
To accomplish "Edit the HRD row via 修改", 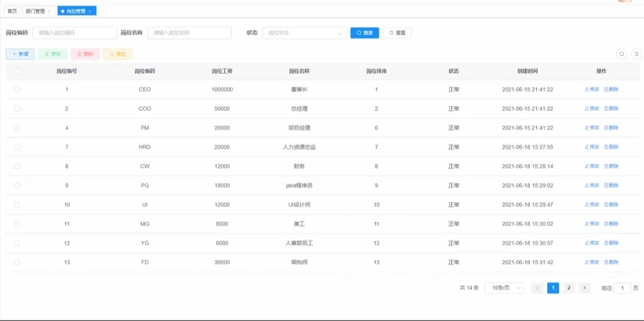I will coord(592,147).
